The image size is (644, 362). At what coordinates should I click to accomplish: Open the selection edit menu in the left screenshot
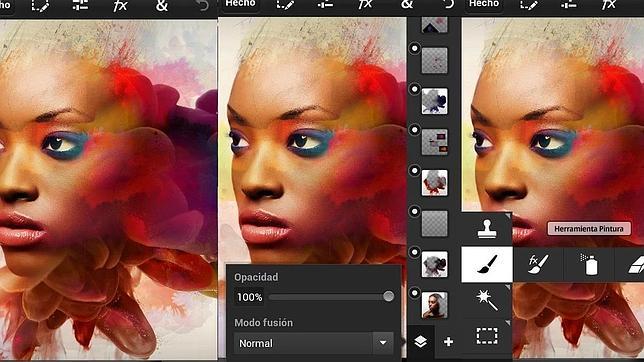40,6
